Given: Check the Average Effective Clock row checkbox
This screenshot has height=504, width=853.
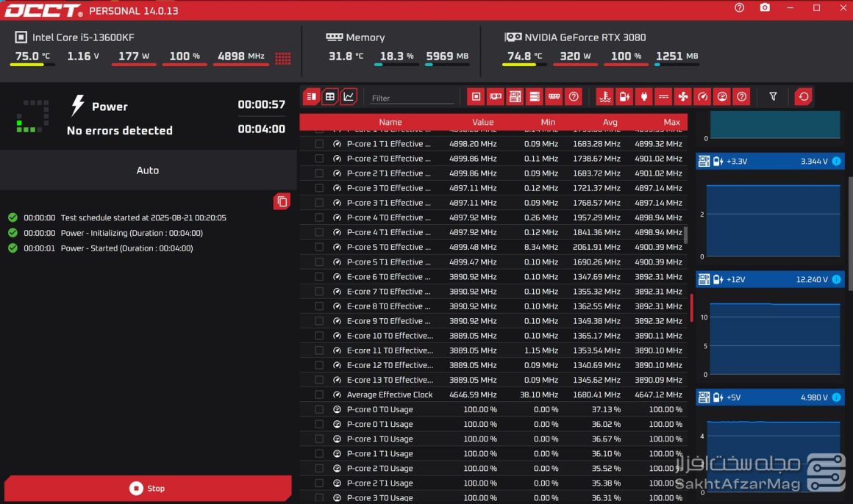Looking at the screenshot, I should point(319,395).
